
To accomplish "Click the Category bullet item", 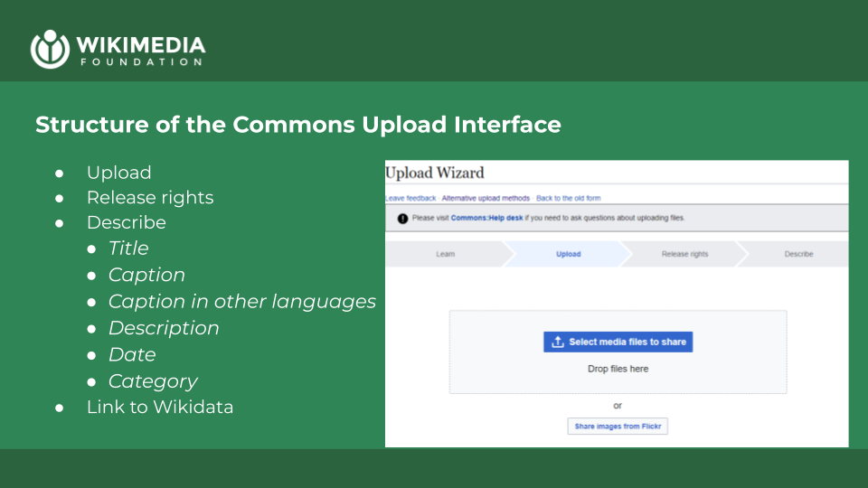I will coord(153,381).
